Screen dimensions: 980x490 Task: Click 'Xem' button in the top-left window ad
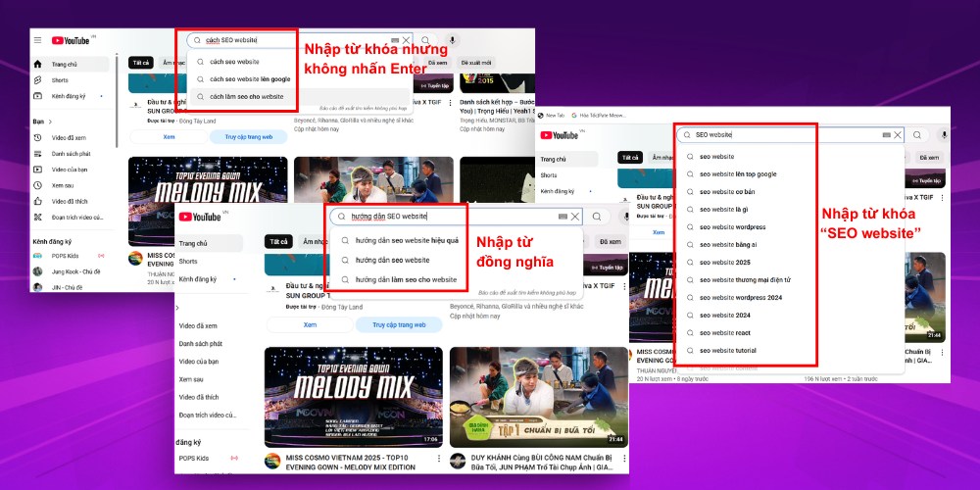169,136
